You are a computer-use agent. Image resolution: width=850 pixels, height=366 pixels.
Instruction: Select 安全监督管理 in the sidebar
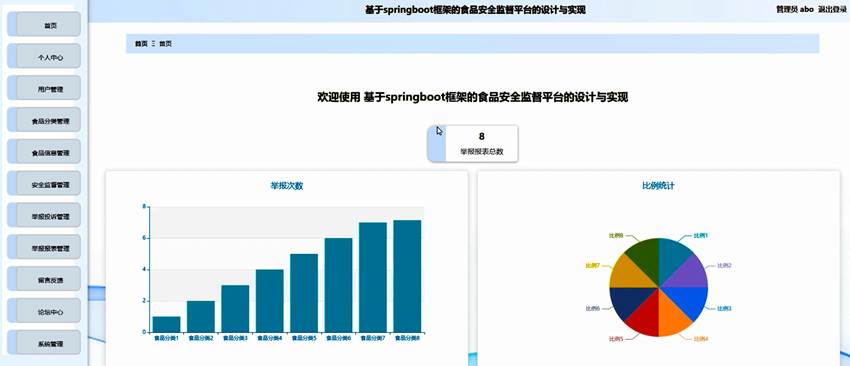pyautogui.click(x=44, y=184)
